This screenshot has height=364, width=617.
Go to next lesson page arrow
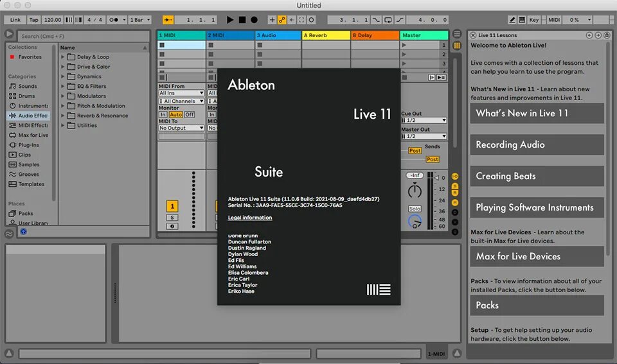coord(598,35)
